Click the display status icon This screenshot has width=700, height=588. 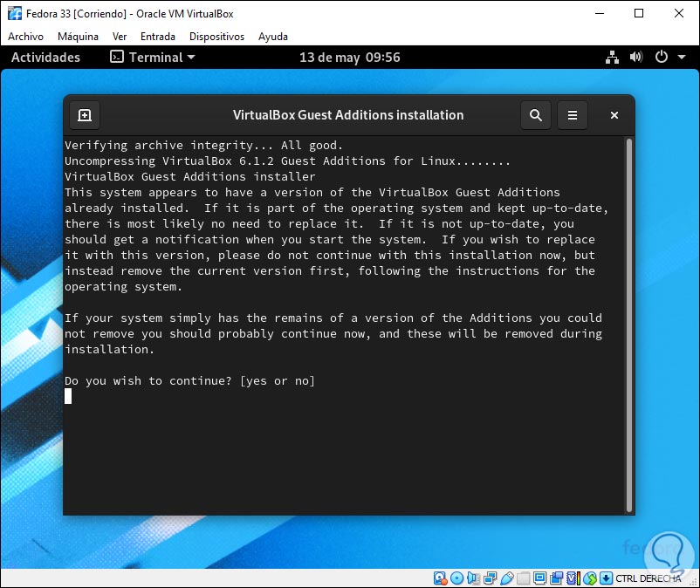pyautogui.click(x=539, y=578)
